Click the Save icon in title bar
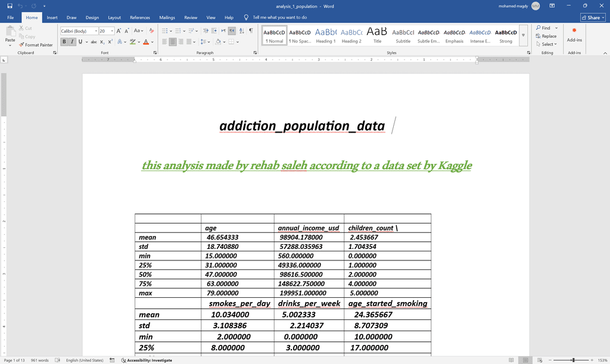Viewport: 610px width, 364px height. [x=10, y=6]
